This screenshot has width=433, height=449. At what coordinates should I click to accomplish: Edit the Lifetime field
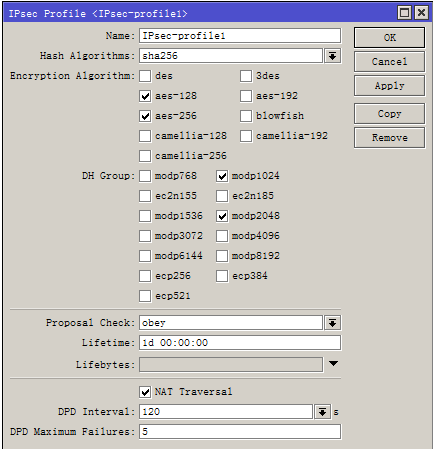(x=240, y=343)
